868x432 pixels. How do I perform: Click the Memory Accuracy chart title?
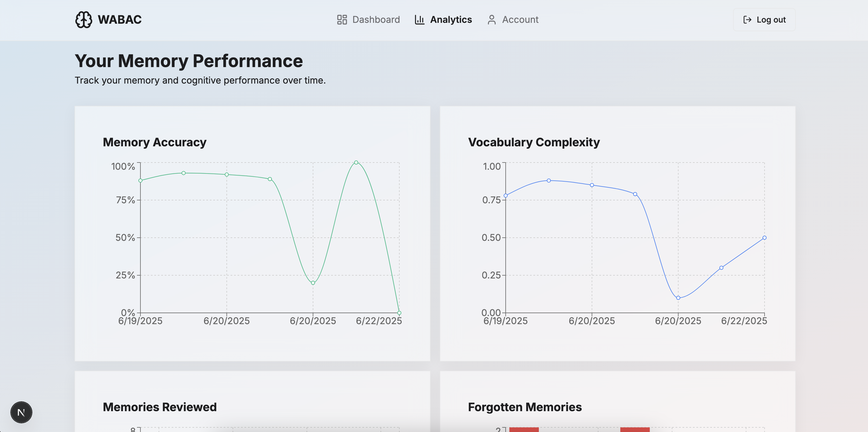[x=154, y=142]
